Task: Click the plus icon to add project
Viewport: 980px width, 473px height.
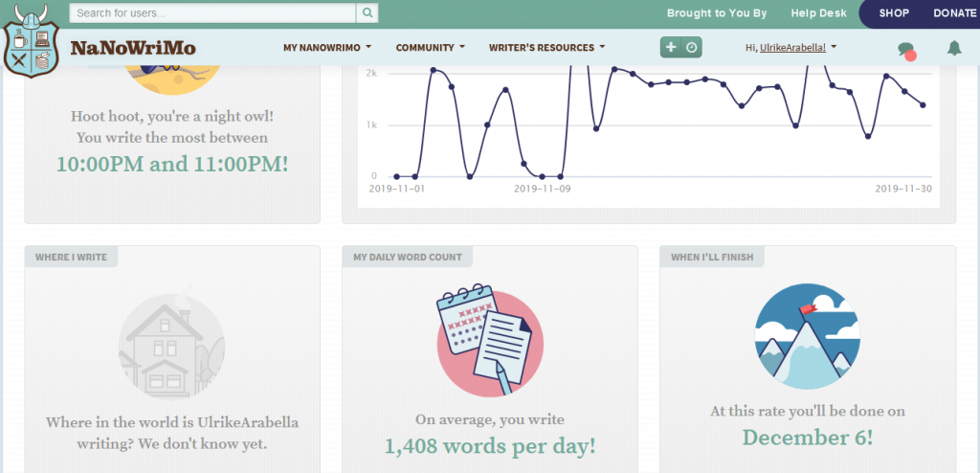Action: [671, 47]
